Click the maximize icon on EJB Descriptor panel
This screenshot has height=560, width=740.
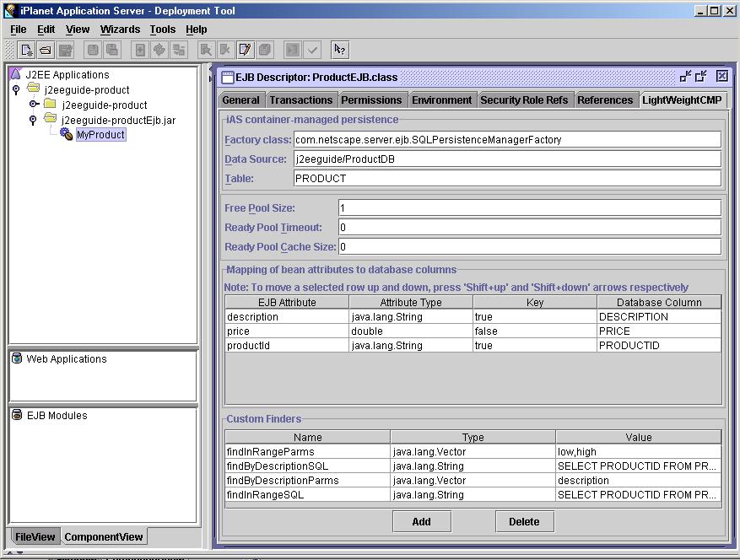[x=701, y=76]
